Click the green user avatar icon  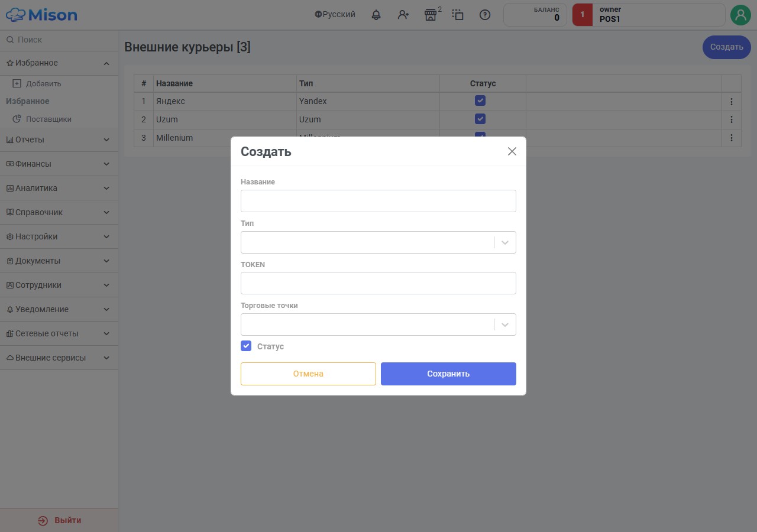click(740, 15)
